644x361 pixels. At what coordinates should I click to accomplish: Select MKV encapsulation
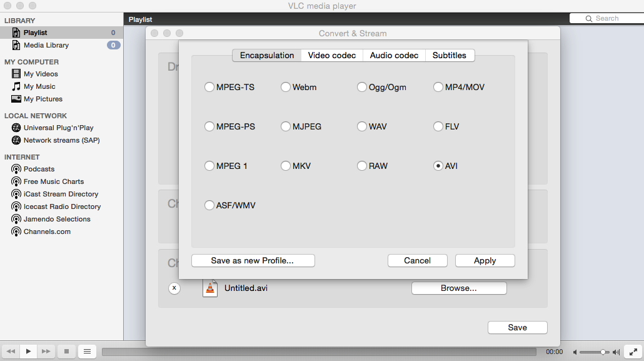tap(296, 166)
